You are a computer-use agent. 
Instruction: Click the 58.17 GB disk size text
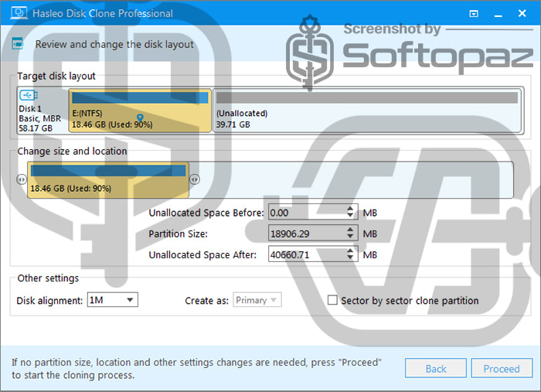point(36,128)
